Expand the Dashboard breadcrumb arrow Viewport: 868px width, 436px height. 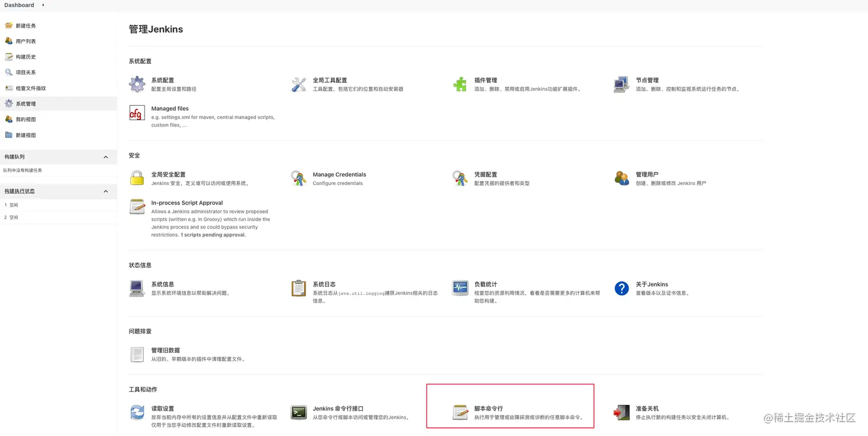coord(43,5)
